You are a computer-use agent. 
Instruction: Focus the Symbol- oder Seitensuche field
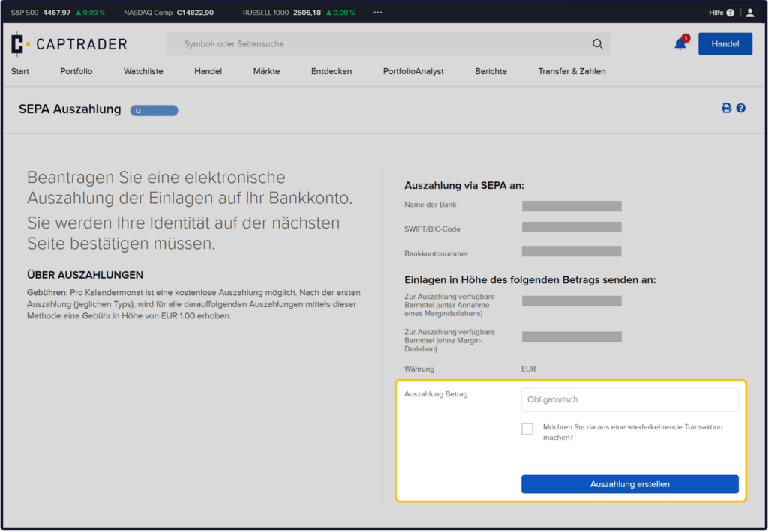[x=388, y=44]
